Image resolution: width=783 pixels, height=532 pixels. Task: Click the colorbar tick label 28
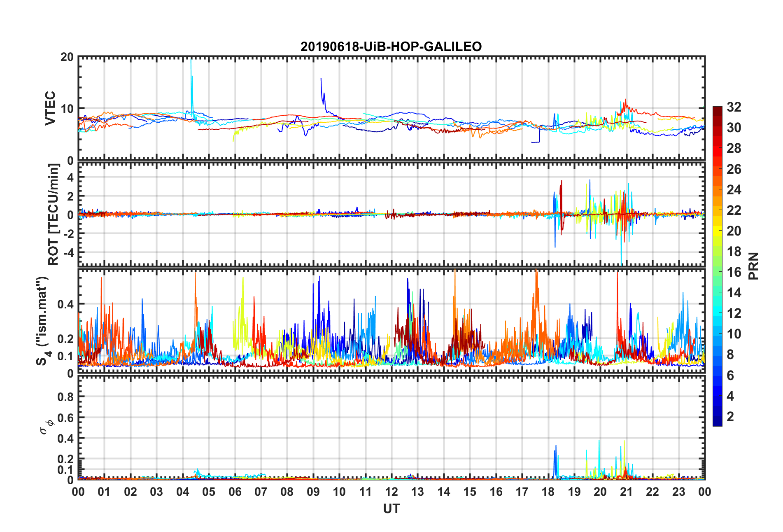[x=734, y=148]
